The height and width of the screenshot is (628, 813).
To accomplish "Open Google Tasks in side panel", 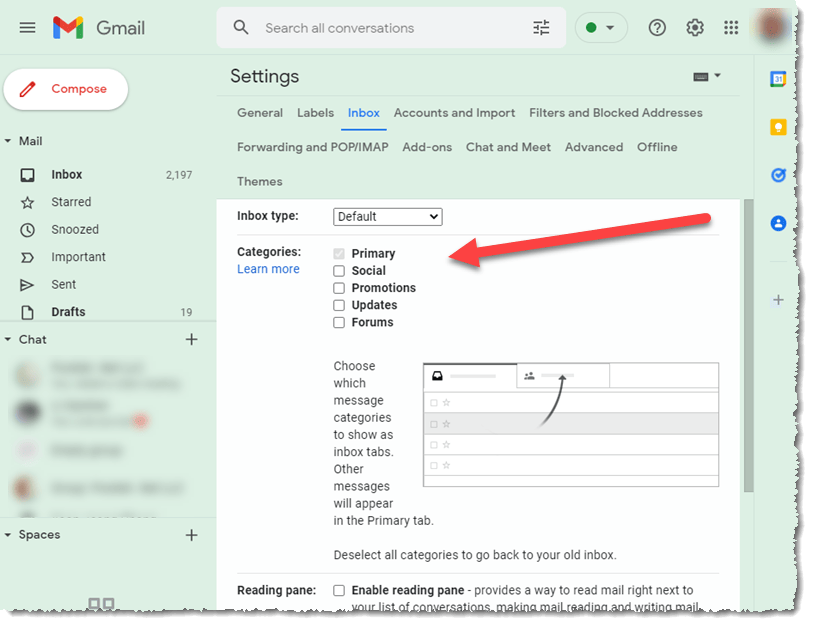I will click(x=778, y=175).
